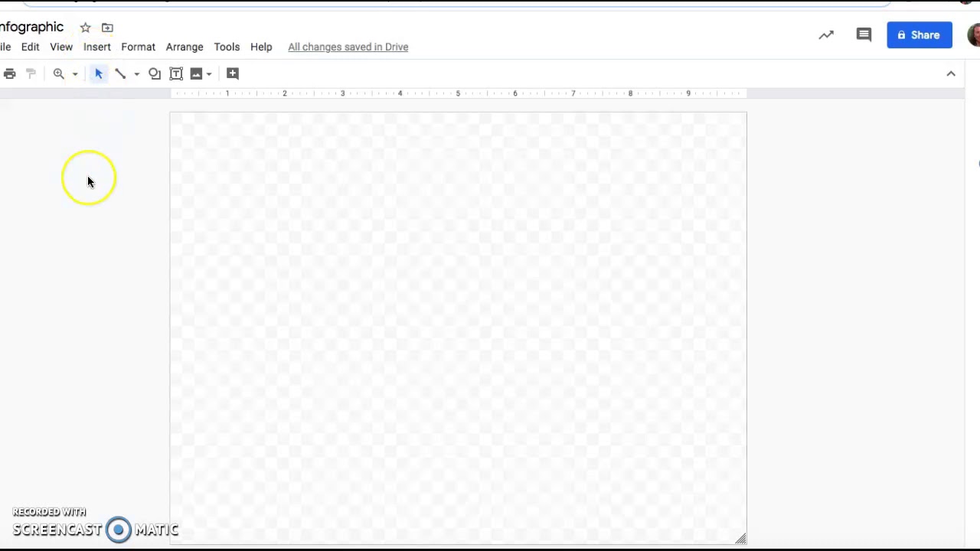Click the Infographic document title

(x=31, y=28)
